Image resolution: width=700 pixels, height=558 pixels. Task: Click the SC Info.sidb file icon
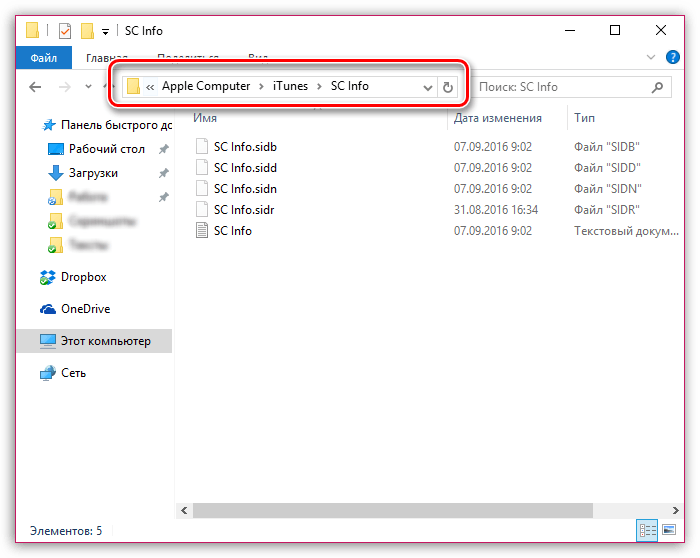click(x=202, y=146)
